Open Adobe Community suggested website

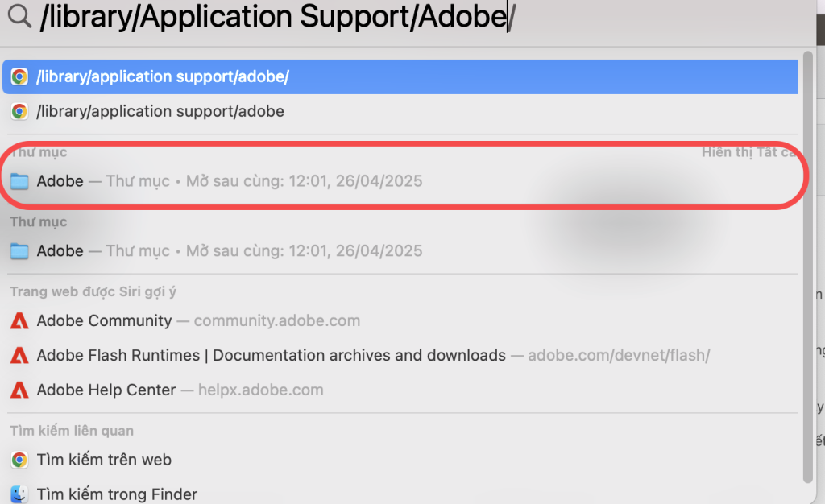tap(400, 320)
